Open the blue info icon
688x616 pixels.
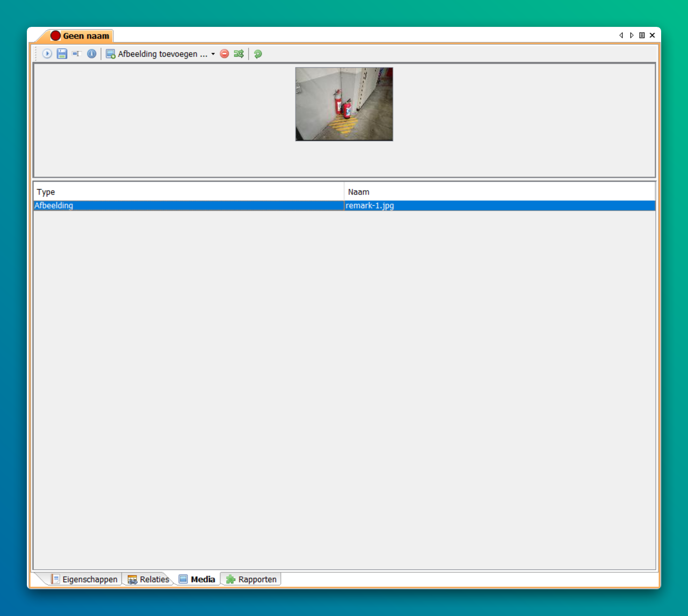(92, 54)
